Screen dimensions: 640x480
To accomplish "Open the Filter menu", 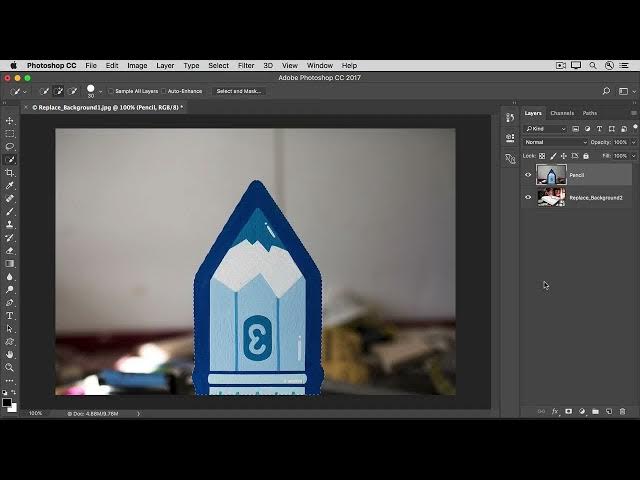I will (246, 65).
